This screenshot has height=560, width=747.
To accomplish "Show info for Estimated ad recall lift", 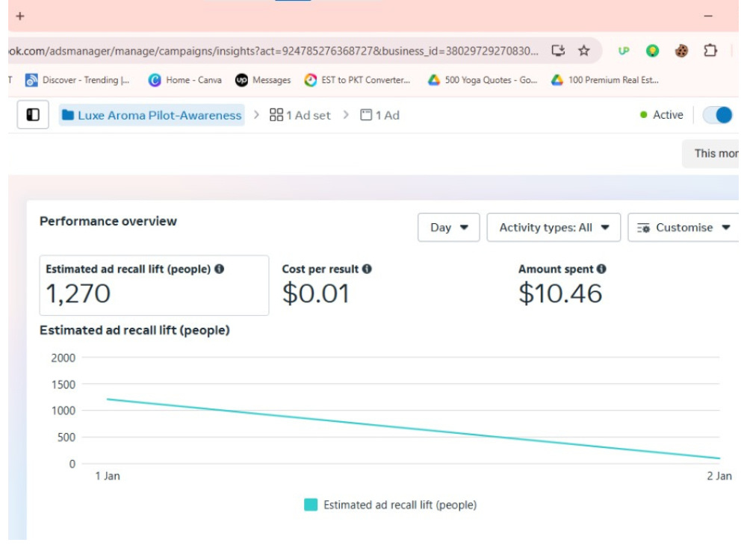I will [x=219, y=269].
